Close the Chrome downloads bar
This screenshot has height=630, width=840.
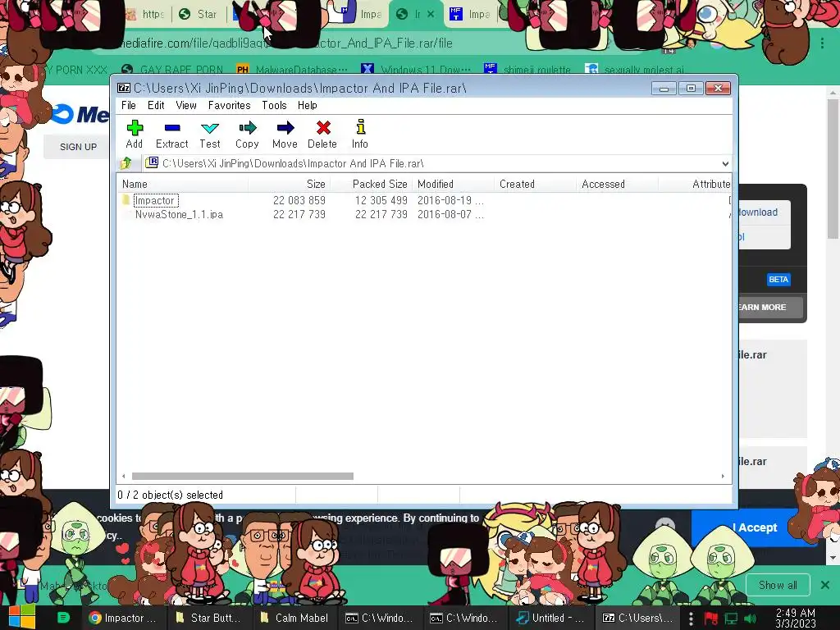(x=825, y=585)
